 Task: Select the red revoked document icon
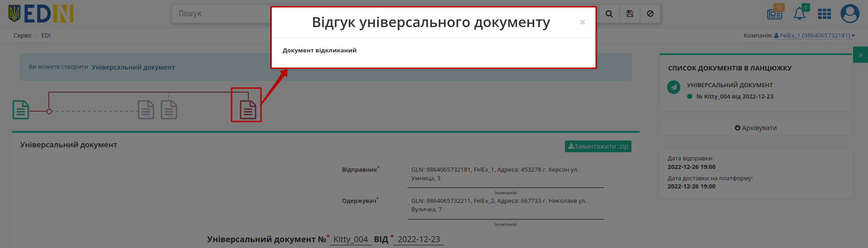248,110
